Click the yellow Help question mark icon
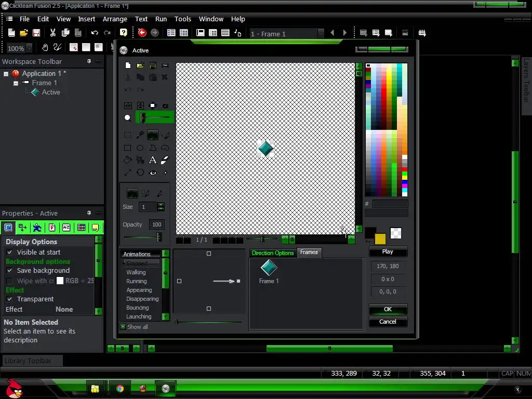The width and height of the screenshot is (532, 399). pos(124,33)
